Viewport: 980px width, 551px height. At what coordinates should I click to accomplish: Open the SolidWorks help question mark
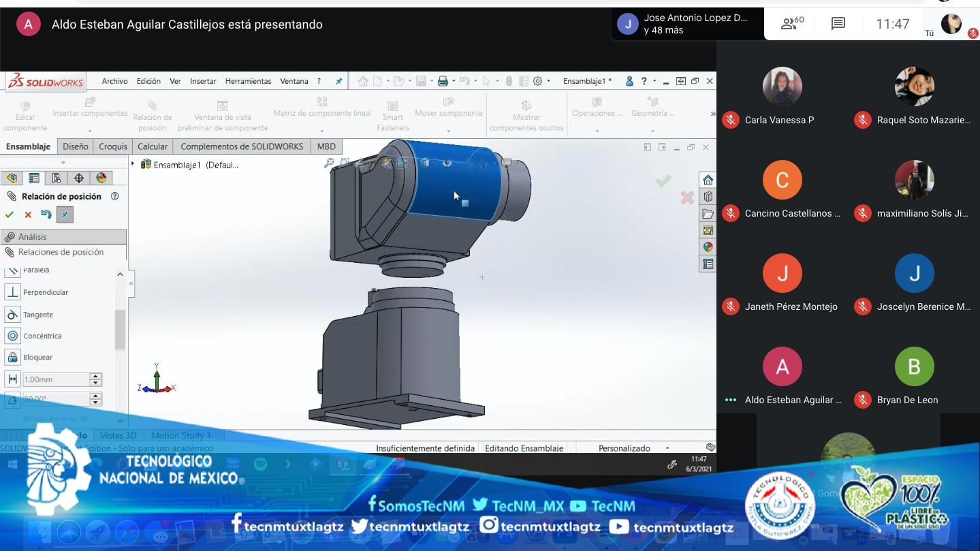point(644,81)
